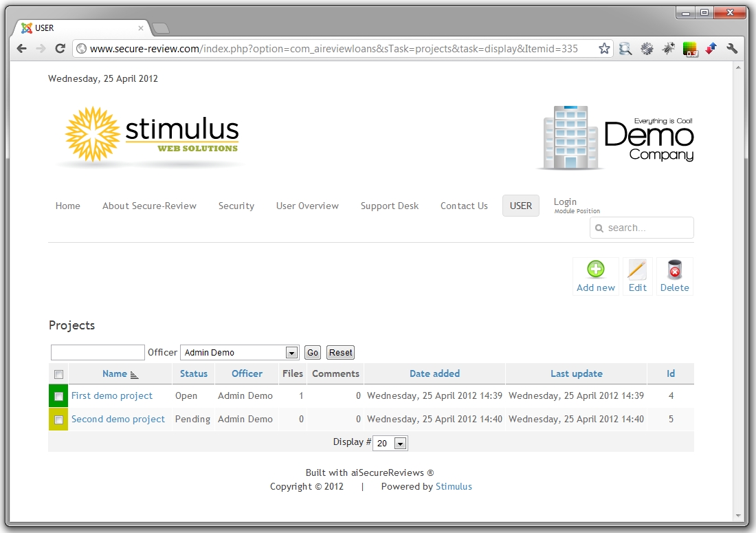Toggle the select-all header checkbox
The image size is (756, 533).
click(59, 374)
